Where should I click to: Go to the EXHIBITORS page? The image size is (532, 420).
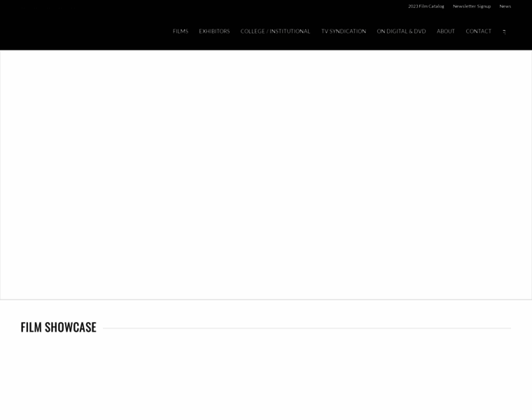click(214, 31)
